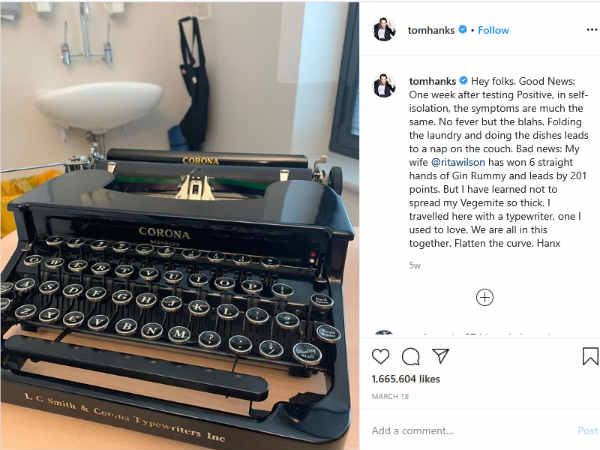Open comments via speech bubble icon

411,357
